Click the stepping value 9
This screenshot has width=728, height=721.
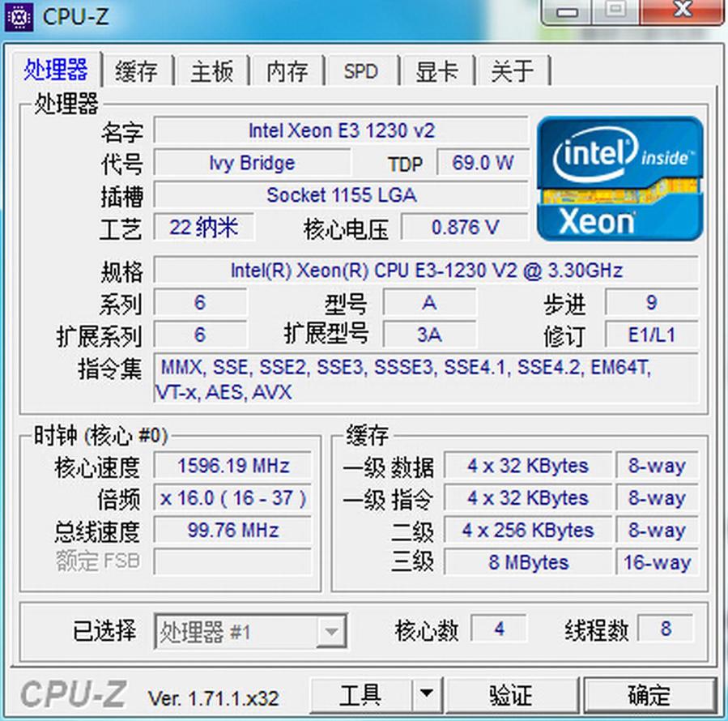(652, 303)
